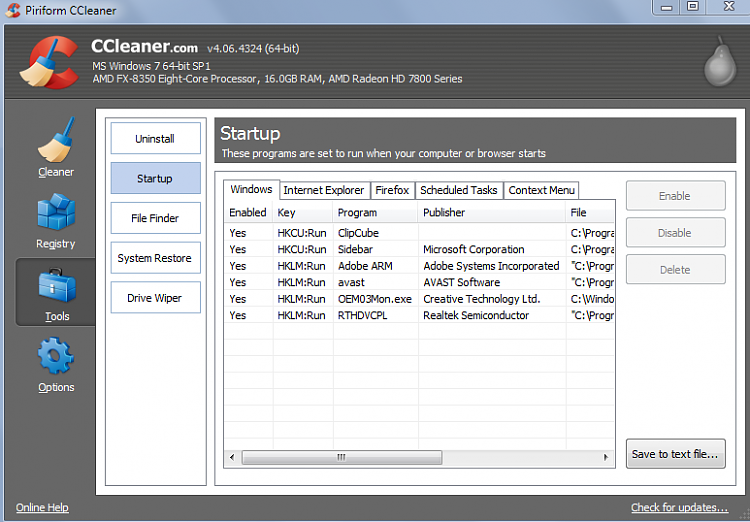Open the Cleaner section broom icon
Image resolution: width=750 pixels, height=522 pixels.
[56, 139]
